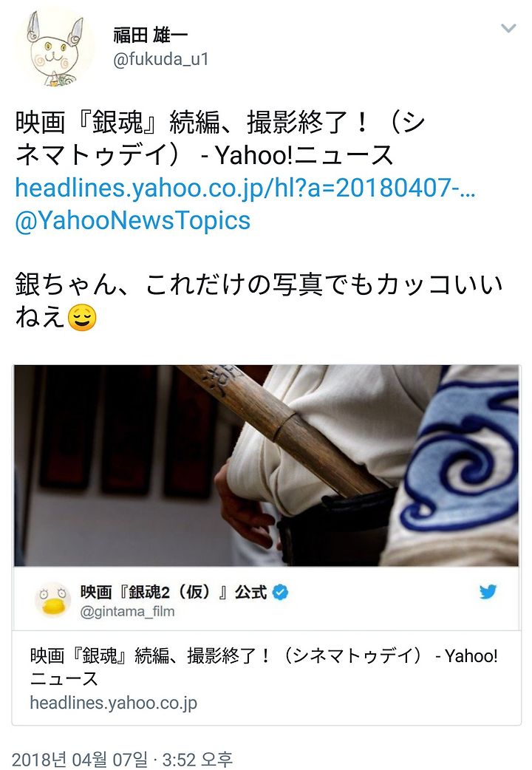Screen dimensions: 532x770
Task: Open the embedded card headline text
Action: 264,667
